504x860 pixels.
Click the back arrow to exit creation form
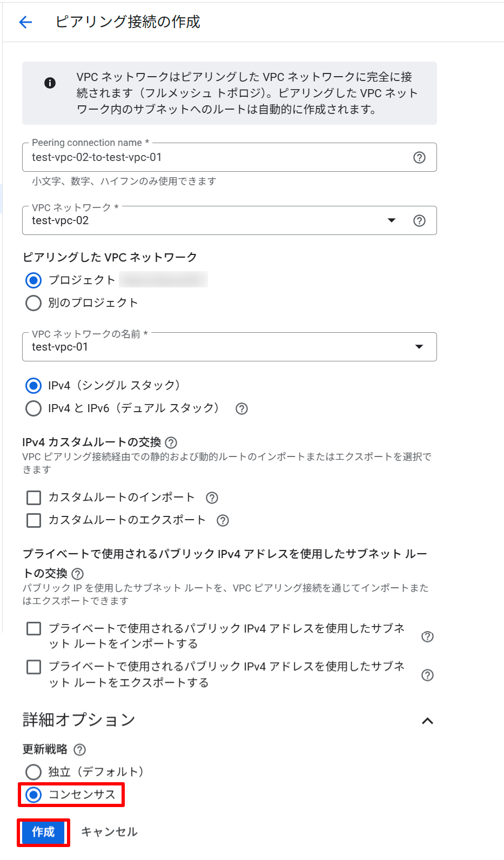pyautogui.click(x=25, y=22)
